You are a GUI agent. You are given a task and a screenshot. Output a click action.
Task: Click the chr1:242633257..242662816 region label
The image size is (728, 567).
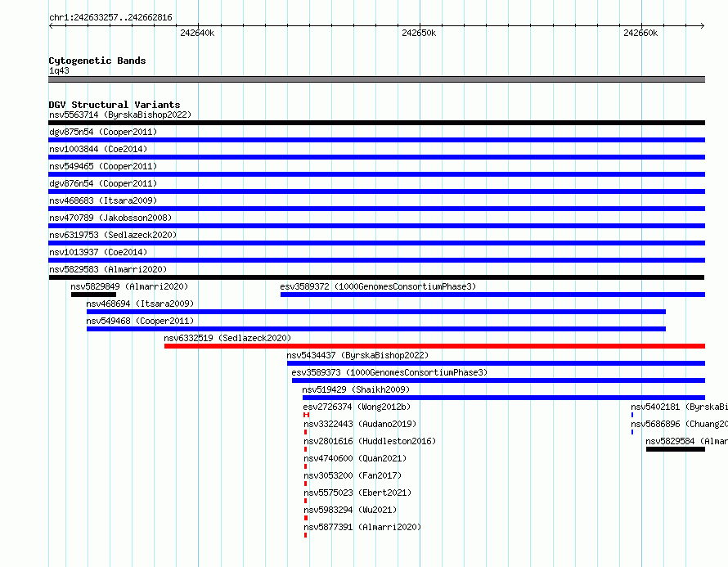(110, 17)
